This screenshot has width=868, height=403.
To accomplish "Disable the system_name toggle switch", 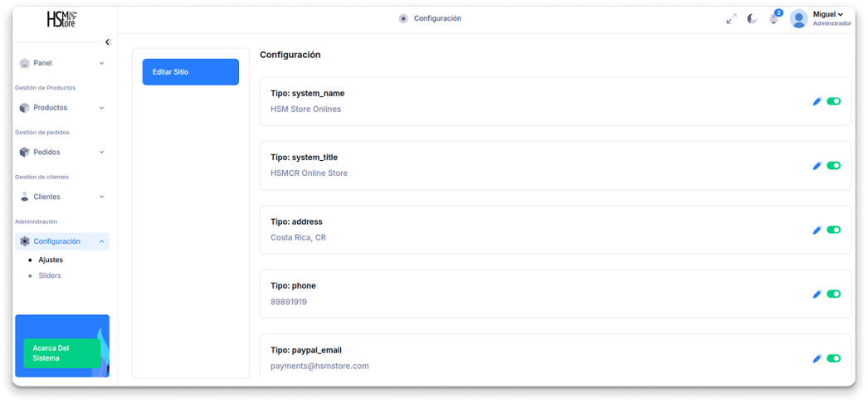I will pyautogui.click(x=834, y=101).
